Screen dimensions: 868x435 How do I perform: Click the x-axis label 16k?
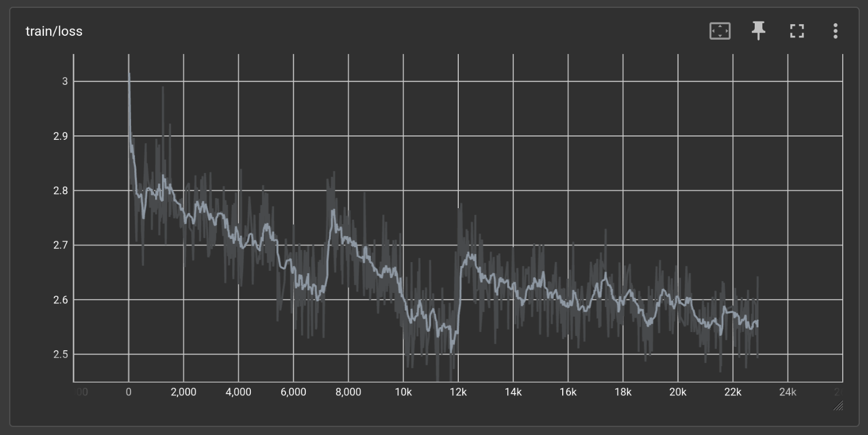(568, 392)
